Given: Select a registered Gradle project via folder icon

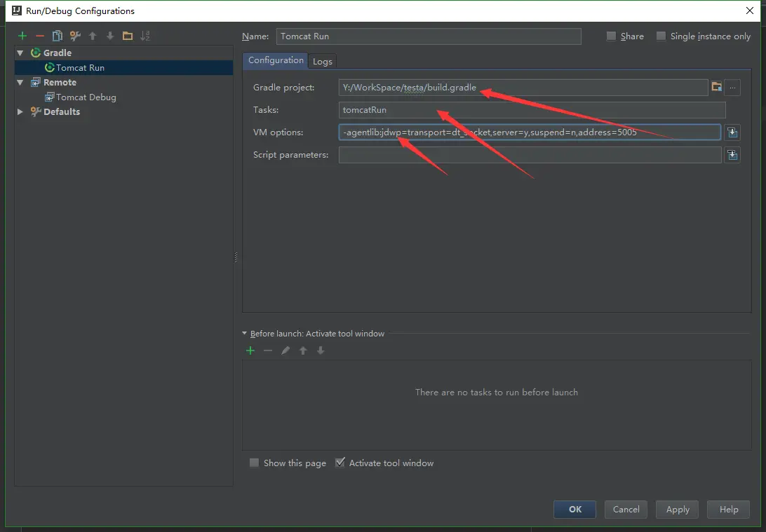Looking at the screenshot, I should click(717, 88).
